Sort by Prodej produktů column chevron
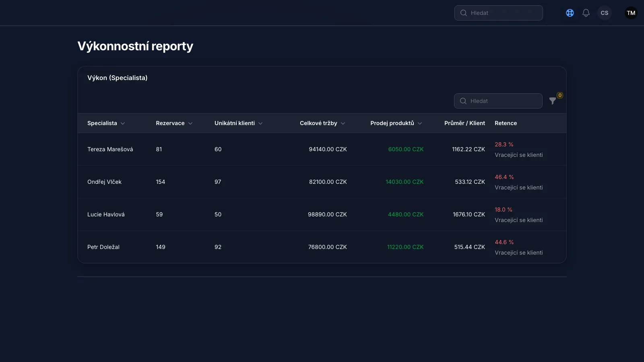644x362 pixels. point(420,123)
